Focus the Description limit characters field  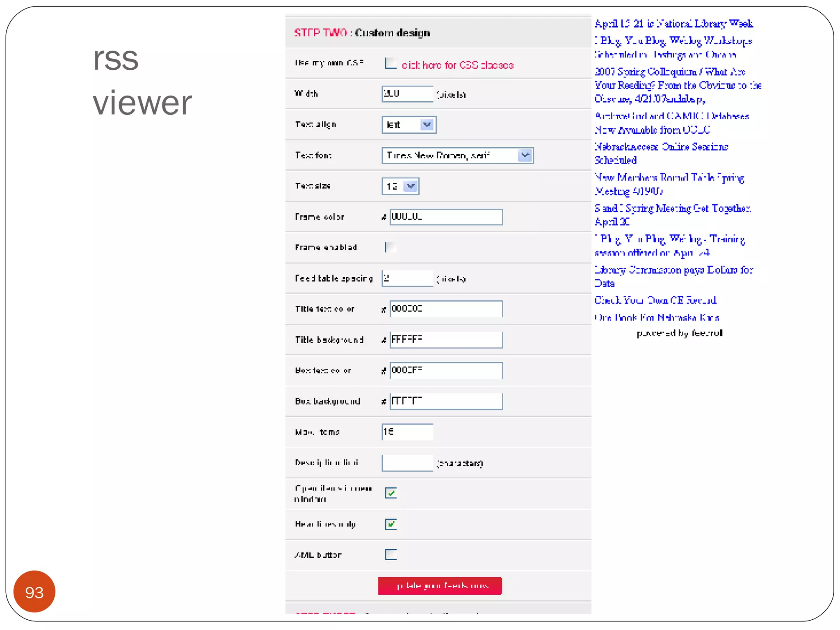tap(407, 463)
